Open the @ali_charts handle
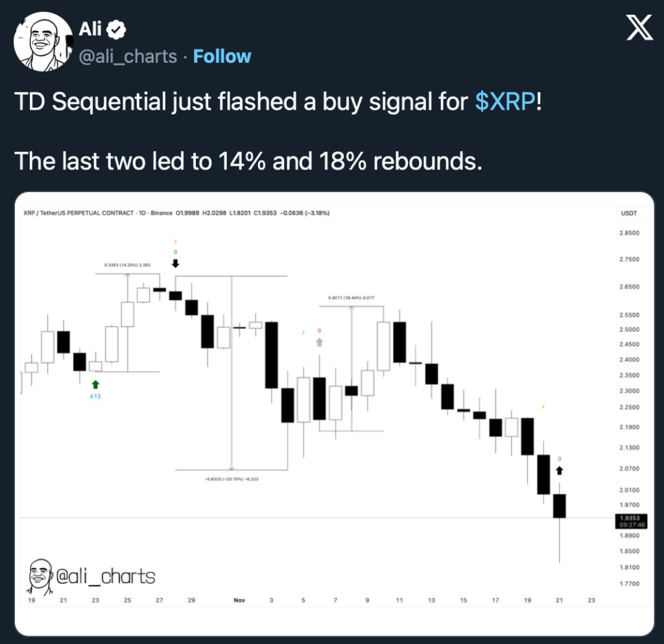Viewport: 664px width, 644px height. pyautogui.click(x=127, y=56)
